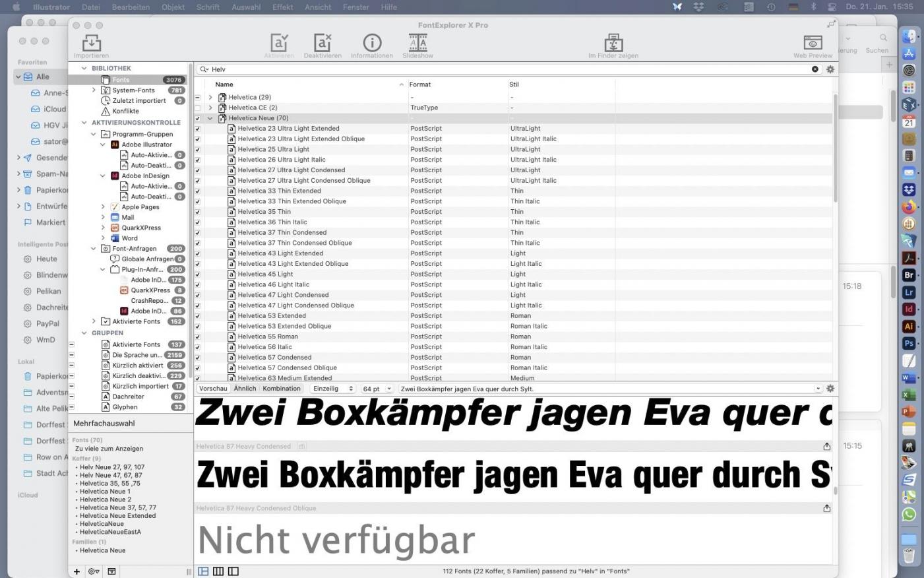924x578 pixels.
Task: Toggle checkbox for Helvetica 23 Ultra Light Extended
Action: (x=197, y=129)
